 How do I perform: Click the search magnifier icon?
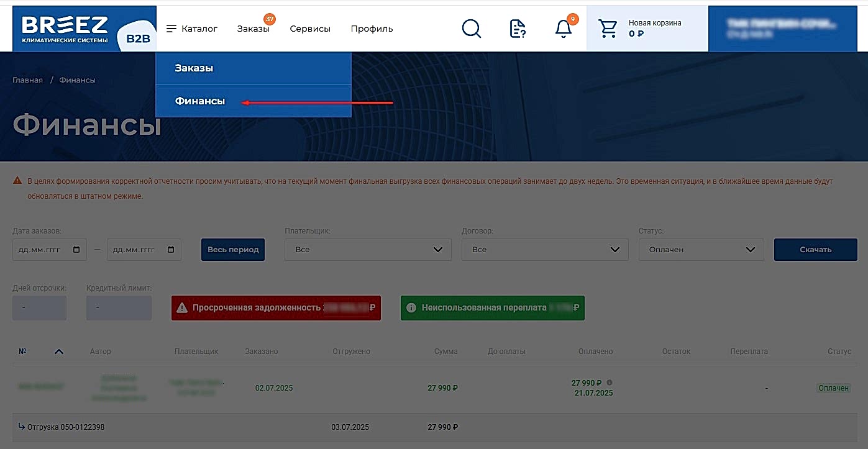[x=472, y=29]
